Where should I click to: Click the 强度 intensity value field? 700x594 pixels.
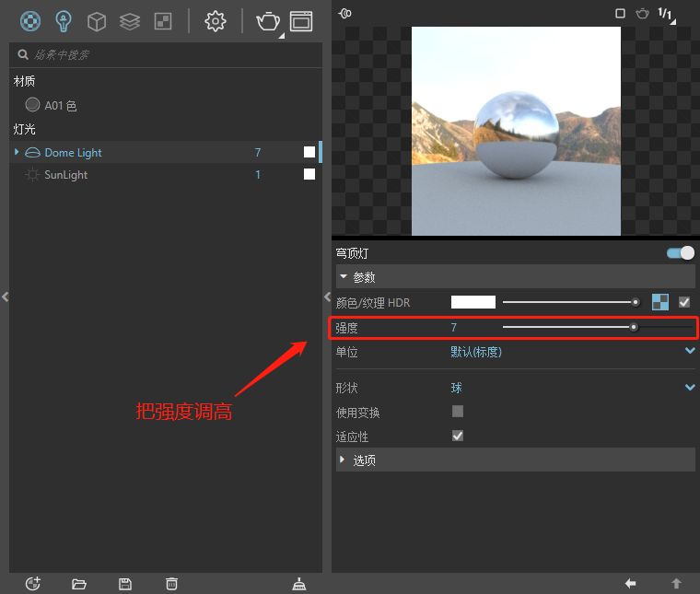(453, 328)
